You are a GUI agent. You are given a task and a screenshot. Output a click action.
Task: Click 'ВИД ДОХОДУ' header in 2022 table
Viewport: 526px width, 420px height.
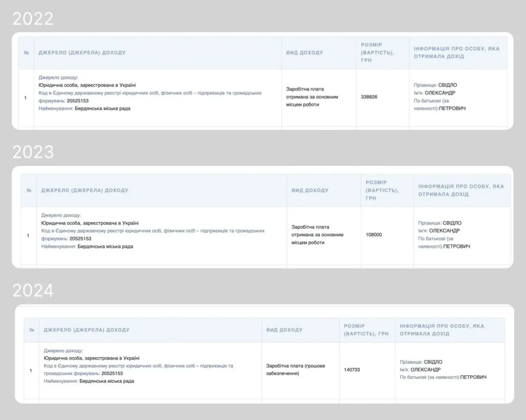pyautogui.click(x=305, y=53)
